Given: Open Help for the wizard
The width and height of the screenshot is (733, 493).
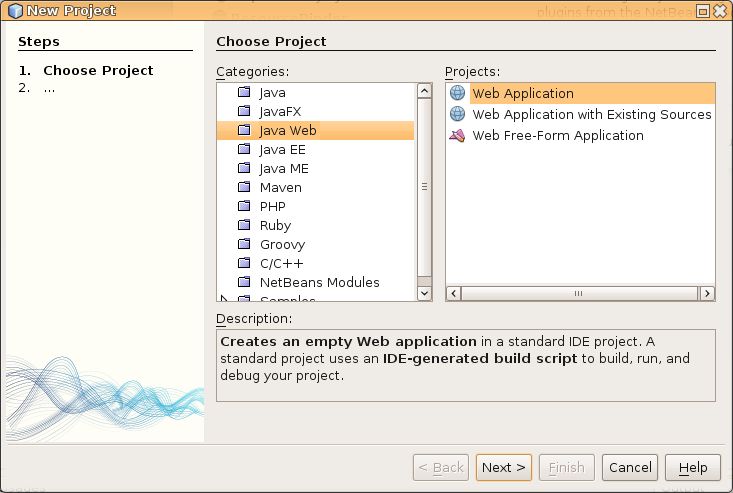Looking at the screenshot, I should 693,467.
